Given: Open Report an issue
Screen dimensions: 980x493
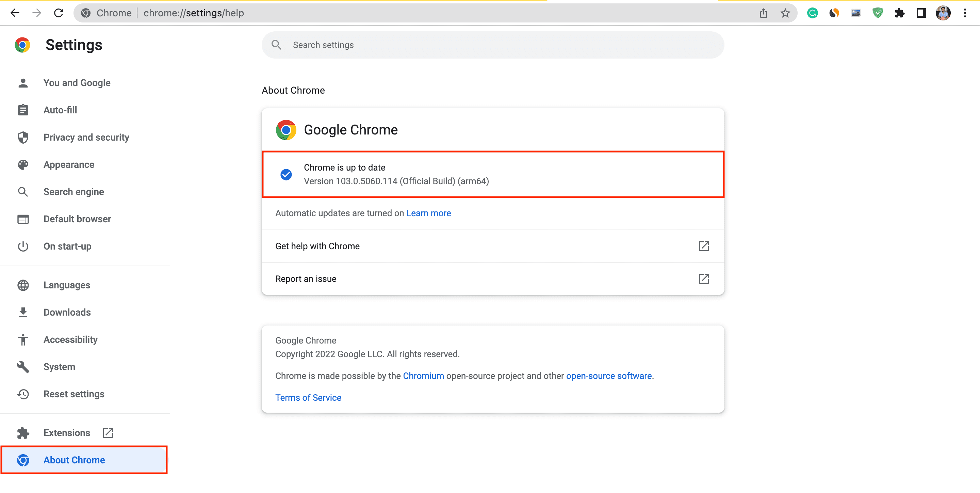Looking at the screenshot, I should pyautogui.click(x=493, y=279).
